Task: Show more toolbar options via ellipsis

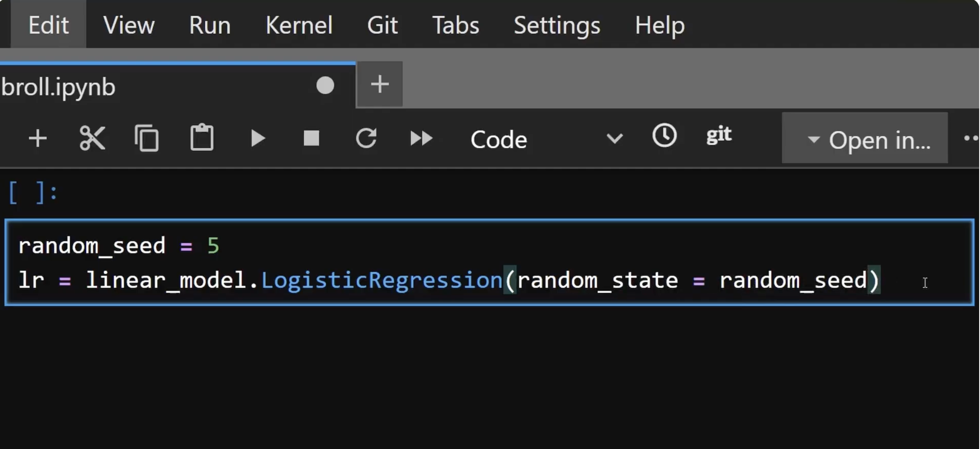Action: (x=970, y=138)
